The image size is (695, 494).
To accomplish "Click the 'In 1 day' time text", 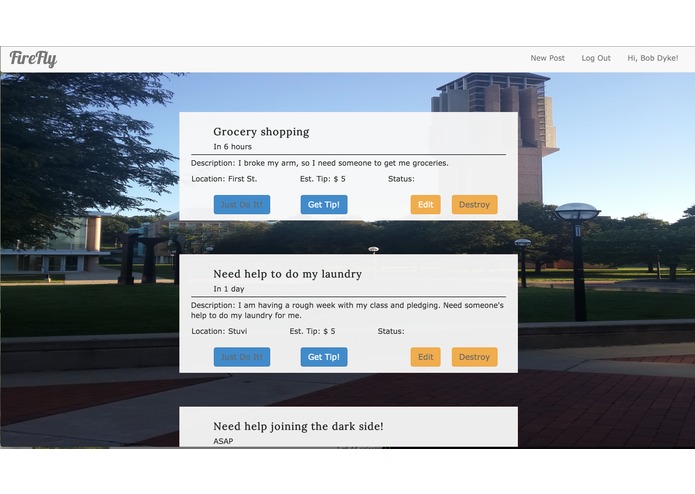I will pyautogui.click(x=229, y=289).
